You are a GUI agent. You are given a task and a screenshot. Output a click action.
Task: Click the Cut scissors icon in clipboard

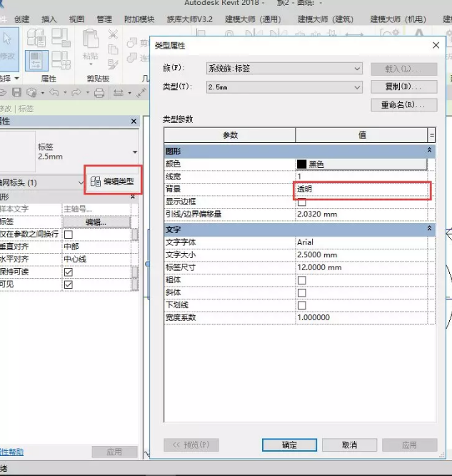[x=114, y=34]
